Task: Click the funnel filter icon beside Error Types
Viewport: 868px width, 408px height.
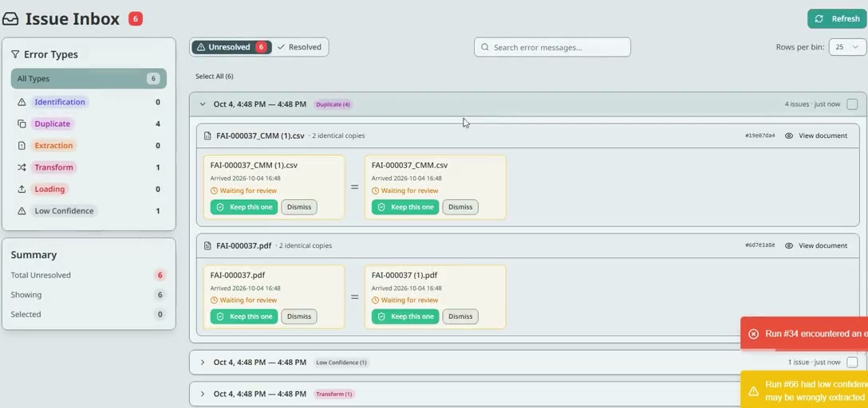Action: click(x=15, y=54)
